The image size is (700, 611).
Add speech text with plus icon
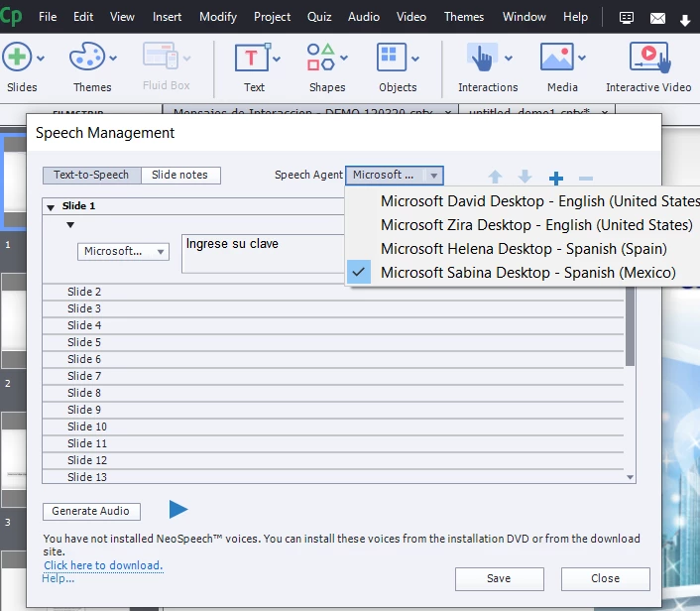pos(556,179)
